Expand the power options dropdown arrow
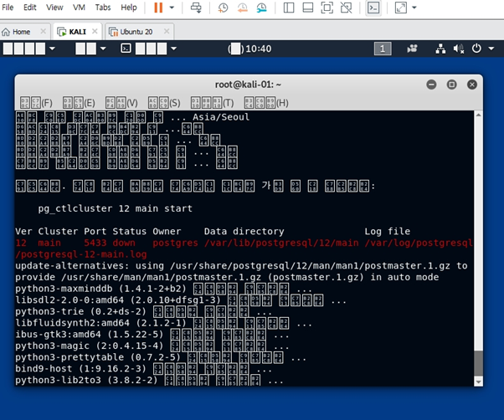 pyautogui.click(x=172, y=8)
